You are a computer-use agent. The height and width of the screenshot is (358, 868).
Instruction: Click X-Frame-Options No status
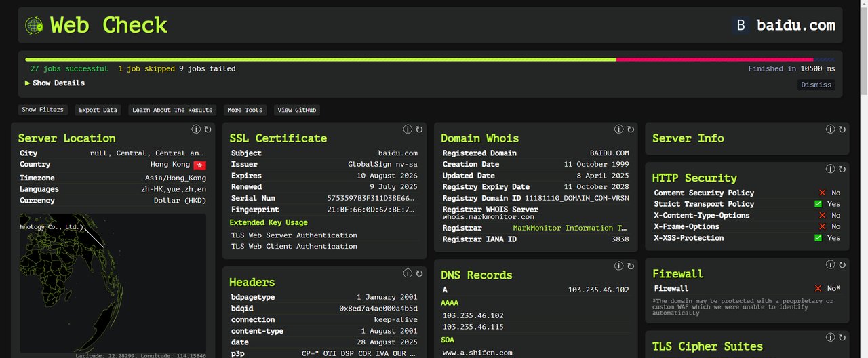829,226
